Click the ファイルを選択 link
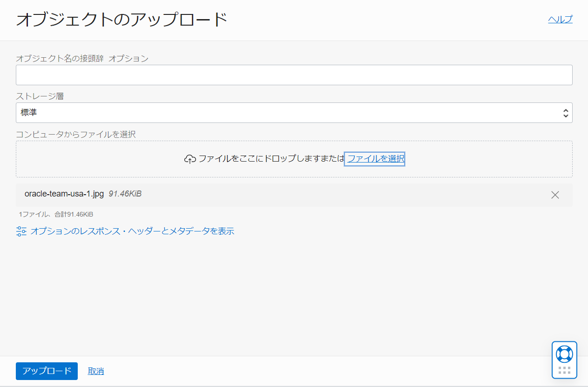588x387 pixels. (x=374, y=159)
